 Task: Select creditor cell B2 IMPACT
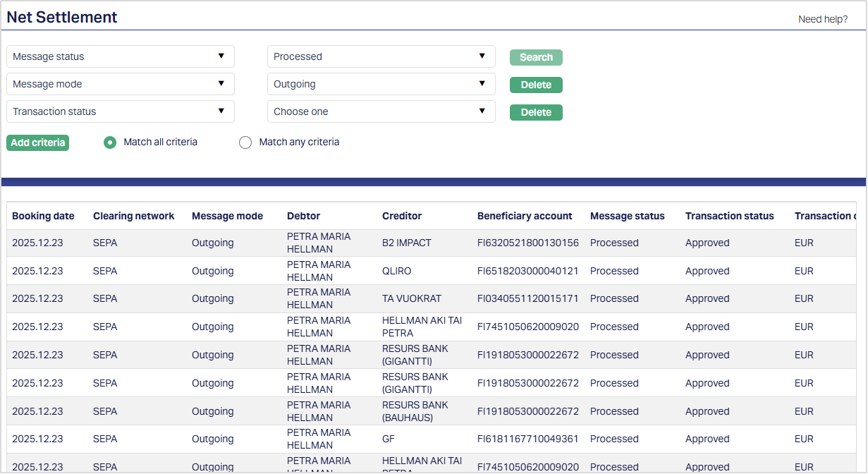pos(407,243)
